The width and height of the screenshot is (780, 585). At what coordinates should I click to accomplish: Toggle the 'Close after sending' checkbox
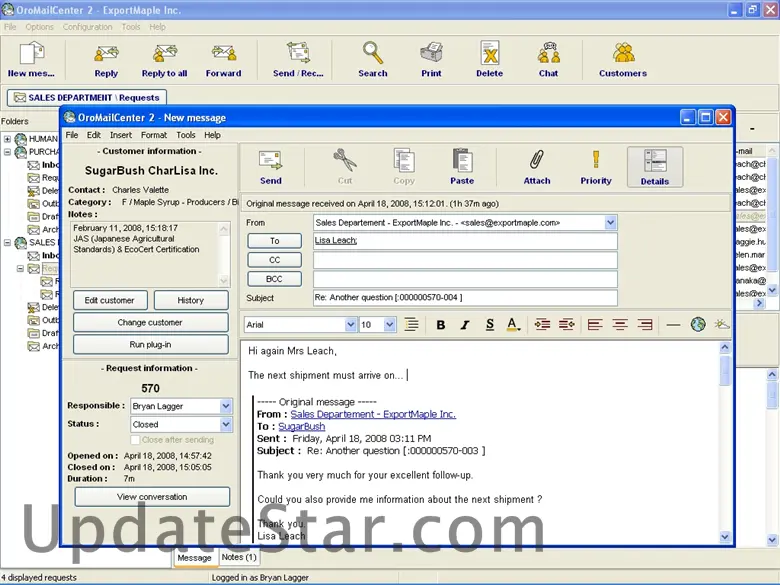[x=136, y=440]
